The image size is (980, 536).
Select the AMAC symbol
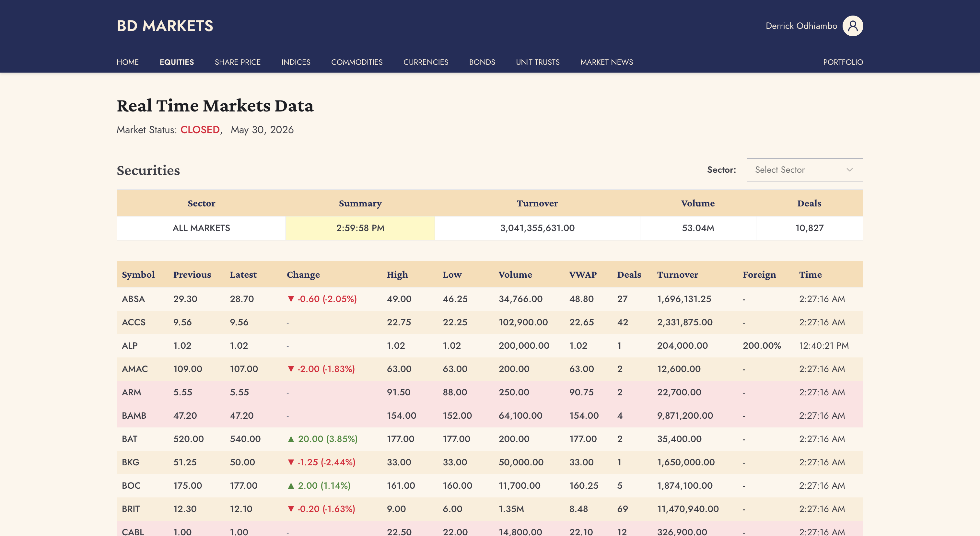(x=135, y=368)
